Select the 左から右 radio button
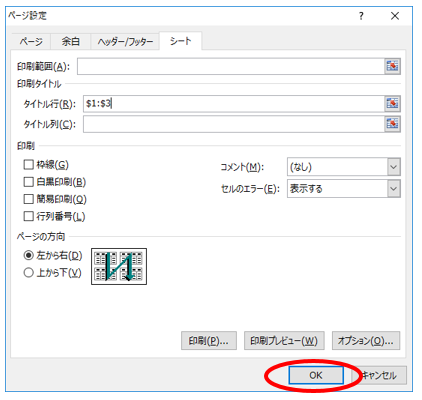 (x=29, y=255)
